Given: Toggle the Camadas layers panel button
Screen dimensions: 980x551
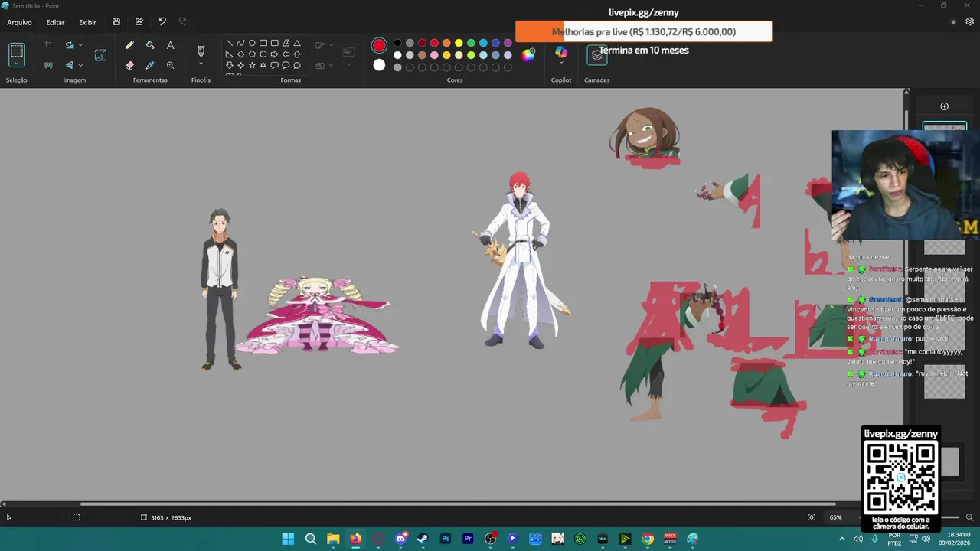Looking at the screenshot, I should click(x=597, y=55).
